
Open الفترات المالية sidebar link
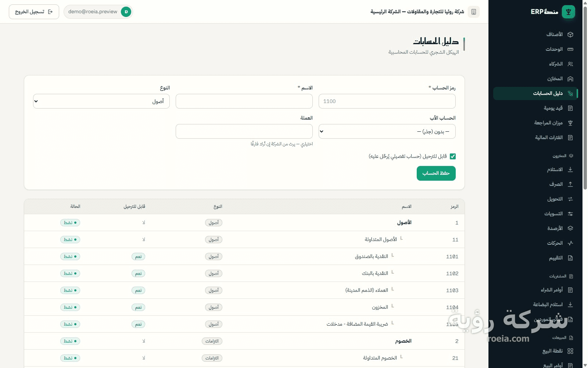tap(535, 138)
